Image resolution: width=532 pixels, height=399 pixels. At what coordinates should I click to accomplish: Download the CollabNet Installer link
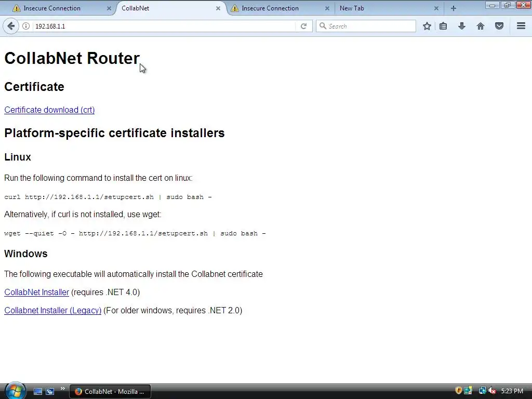(37, 292)
